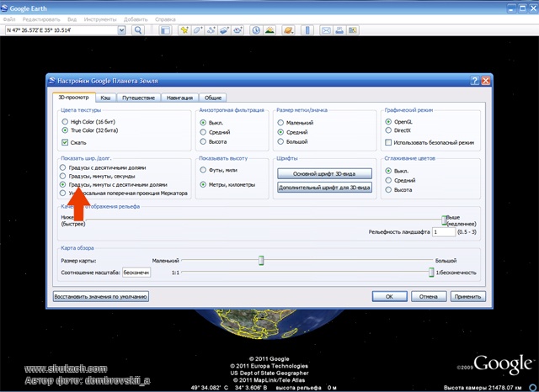Switch to the Общие tab
The height and width of the screenshot is (392, 539).
213,98
